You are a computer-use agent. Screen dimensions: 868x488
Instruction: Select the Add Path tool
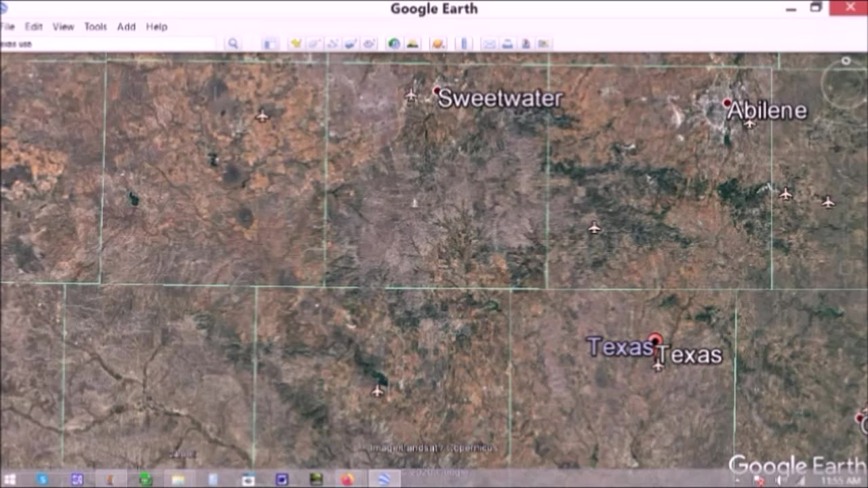click(x=332, y=44)
